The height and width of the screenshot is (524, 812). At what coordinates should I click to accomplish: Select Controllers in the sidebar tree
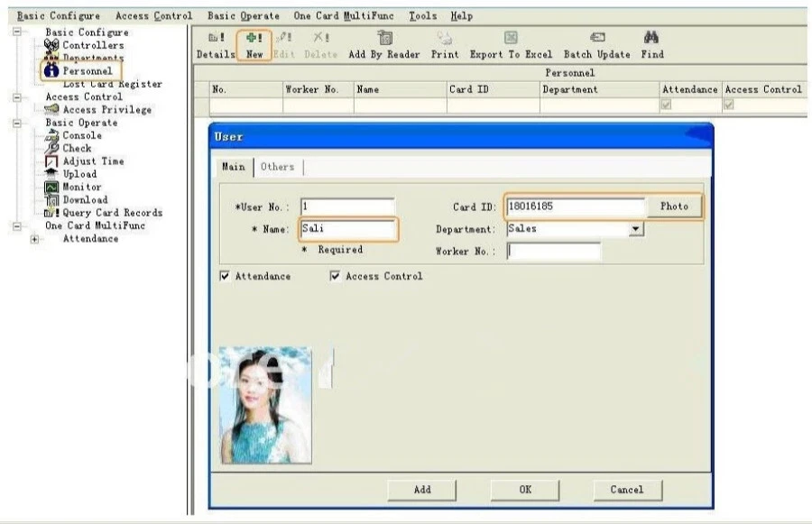tap(93, 45)
